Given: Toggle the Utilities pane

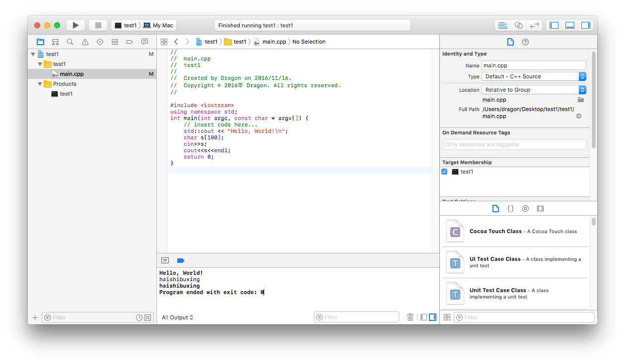Looking at the screenshot, I should pyautogui.click(x=586, y=25).
